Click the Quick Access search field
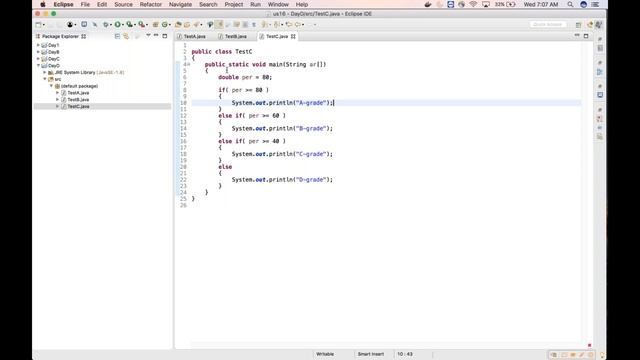This screenshot has width=640, height=360. (548, 24)
